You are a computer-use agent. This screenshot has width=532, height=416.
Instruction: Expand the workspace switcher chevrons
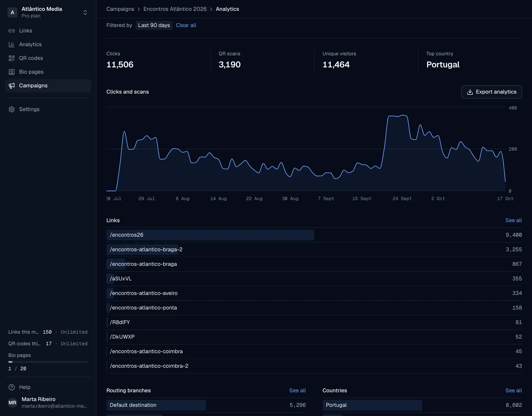(x=85, y=12)
